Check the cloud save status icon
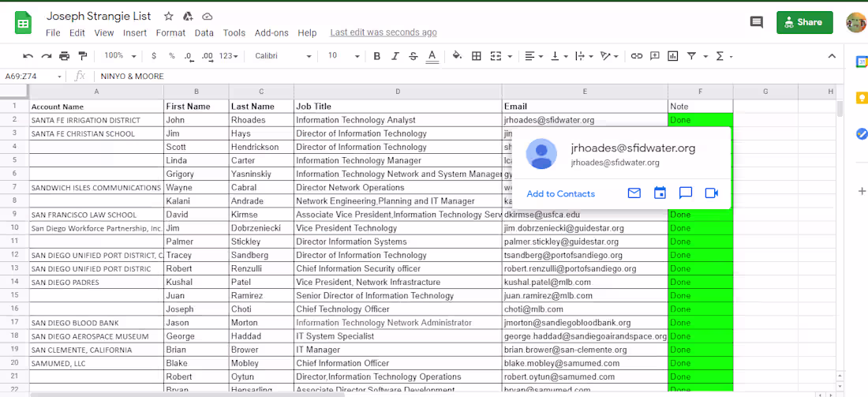The width and height of the screenshot is (868, 397). (207, 16)
